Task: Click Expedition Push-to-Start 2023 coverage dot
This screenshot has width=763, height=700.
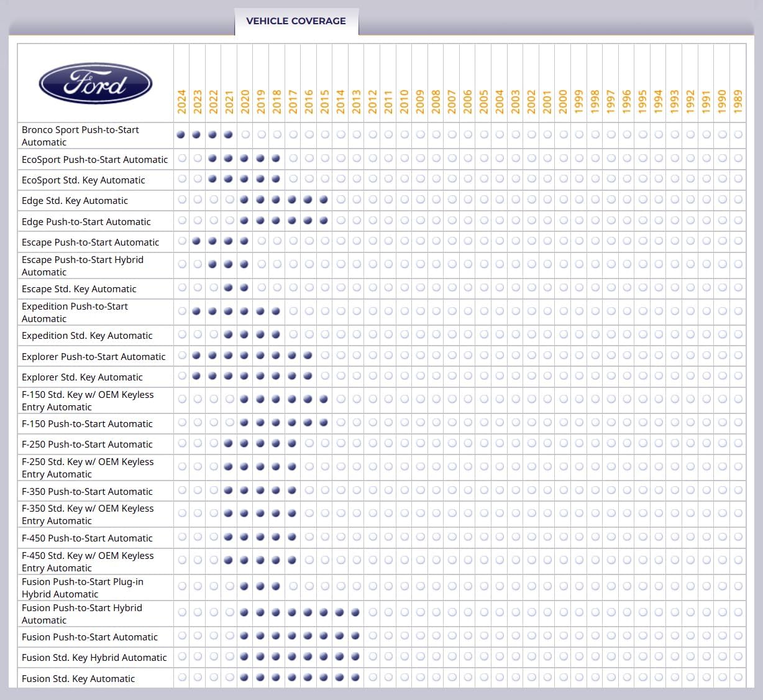Action: [x=197, y=311]
